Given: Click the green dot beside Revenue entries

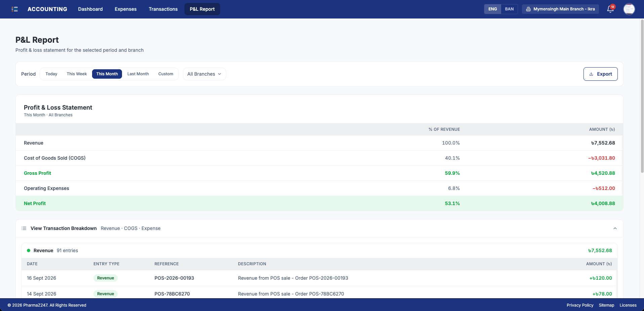Looking at the screenshot, I should coord(29,250).
